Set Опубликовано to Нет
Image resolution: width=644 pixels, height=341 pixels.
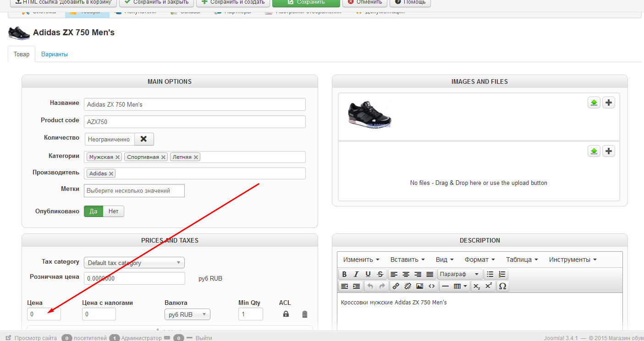tap(113, 211)
